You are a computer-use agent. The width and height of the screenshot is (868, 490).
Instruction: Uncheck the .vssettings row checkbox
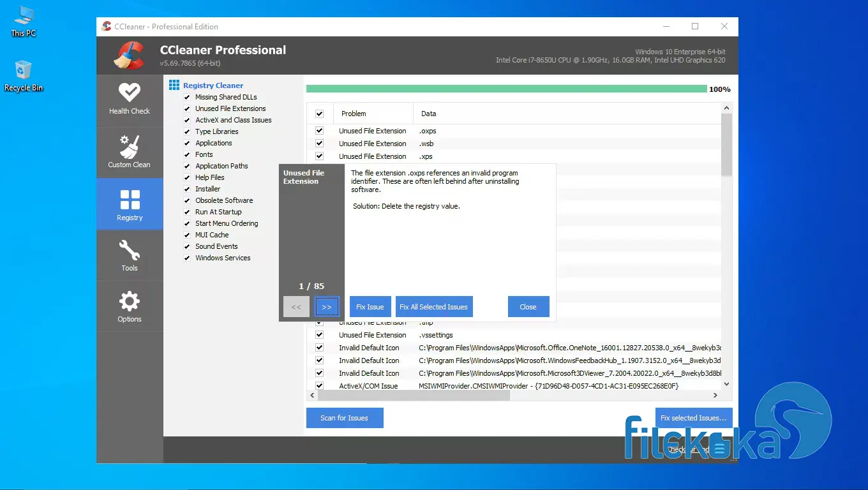tap(320, 335)
